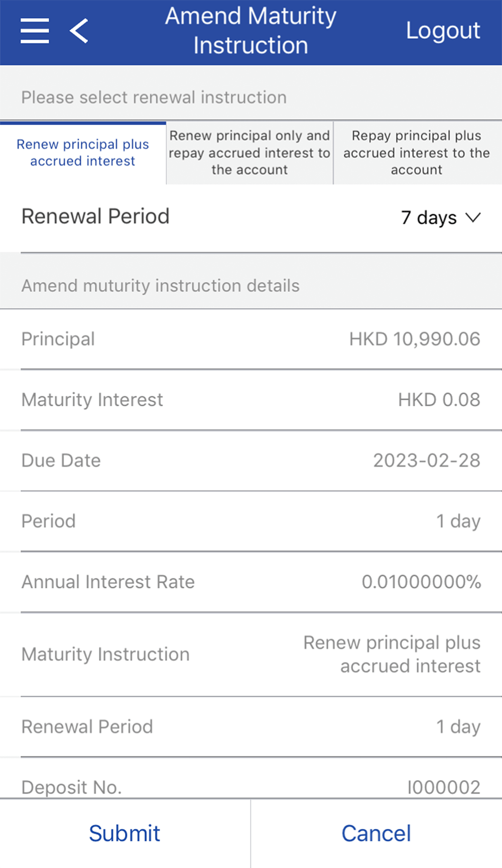This screenshot has height=868, width=502.
Task: Click the Deposit No. I000002 value
Action: (443, 787)
